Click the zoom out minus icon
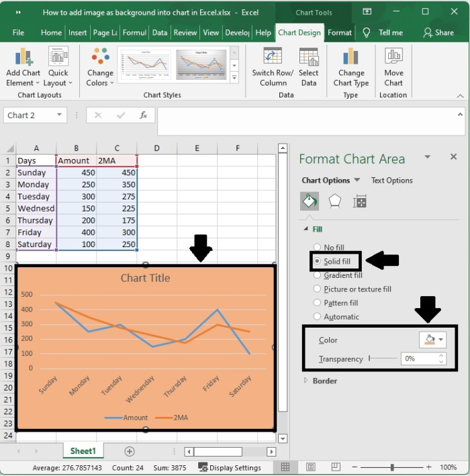470x476 pixels. tap(355, 467)
